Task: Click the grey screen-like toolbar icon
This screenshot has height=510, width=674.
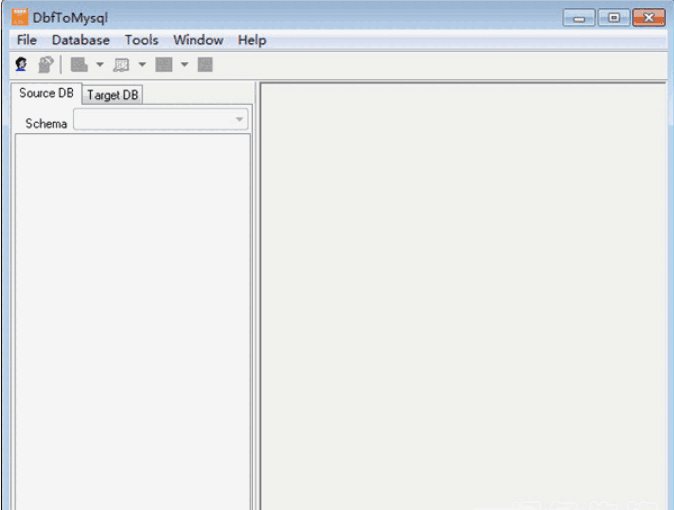Action: 121,65
